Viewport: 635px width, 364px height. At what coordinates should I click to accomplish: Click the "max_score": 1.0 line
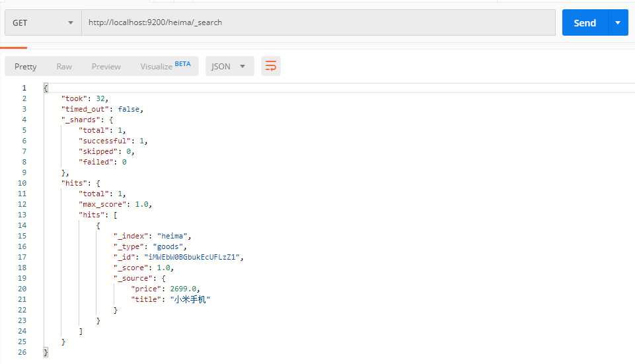point(116,204)
